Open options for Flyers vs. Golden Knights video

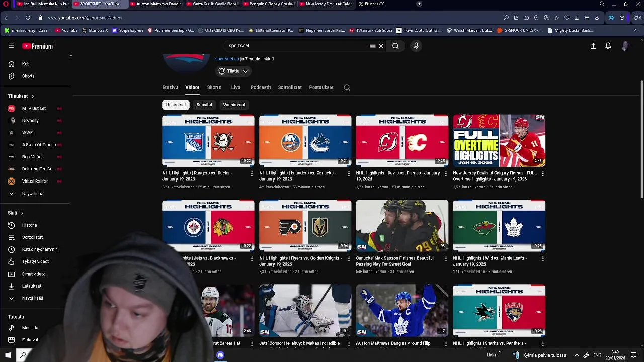pos(349,259)
